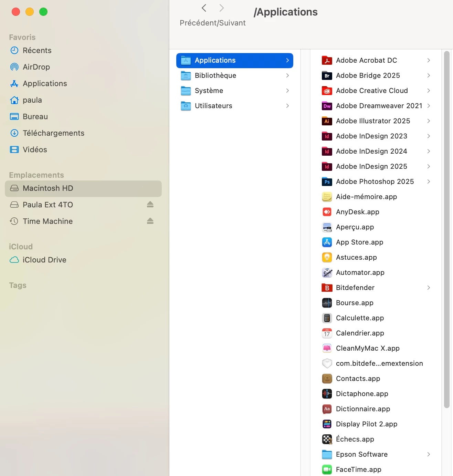Select the Système folder row
The width and height of the screenshot is (453, 476).
pyautogui.click(x=235, y=91)
